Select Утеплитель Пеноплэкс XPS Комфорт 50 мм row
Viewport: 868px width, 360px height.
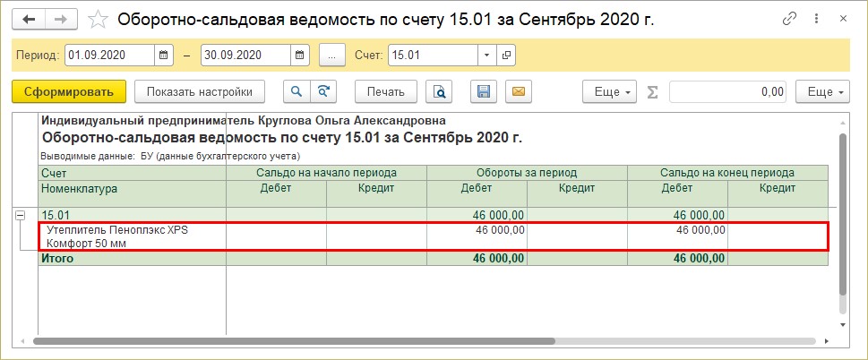pyautogui.click(x=434, y=236)
